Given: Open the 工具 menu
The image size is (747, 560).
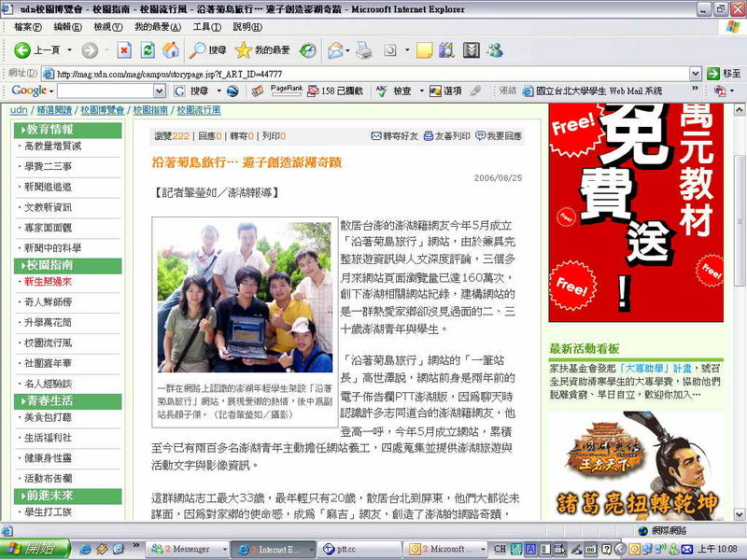Looking at the screenshot, I should pos(201,27).
